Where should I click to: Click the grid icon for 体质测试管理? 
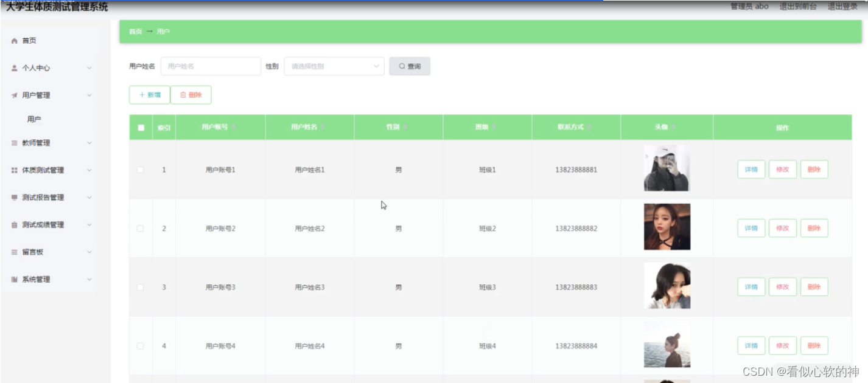tap(15, 170)
